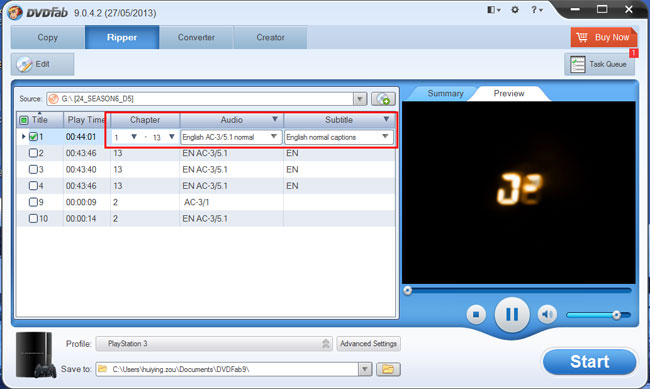The width and height of the screenshot is (650, 389).
Task: Pause the preview playback
Action: (x=512, y=315)
